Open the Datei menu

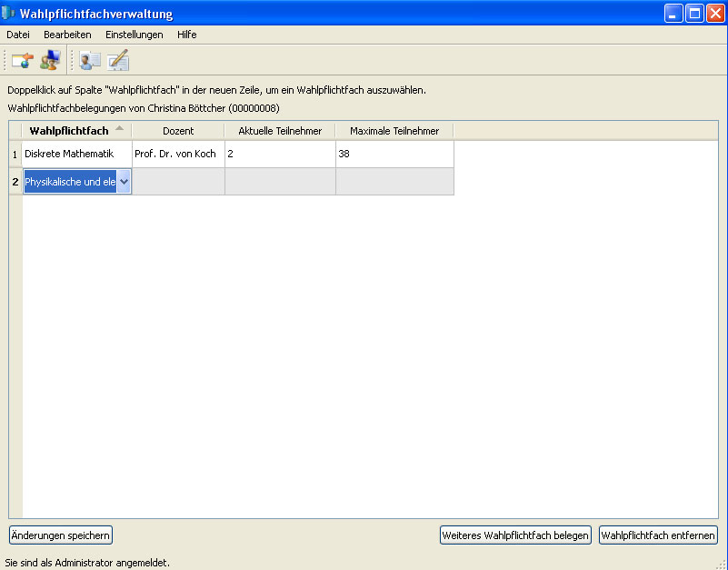[18, 35]
